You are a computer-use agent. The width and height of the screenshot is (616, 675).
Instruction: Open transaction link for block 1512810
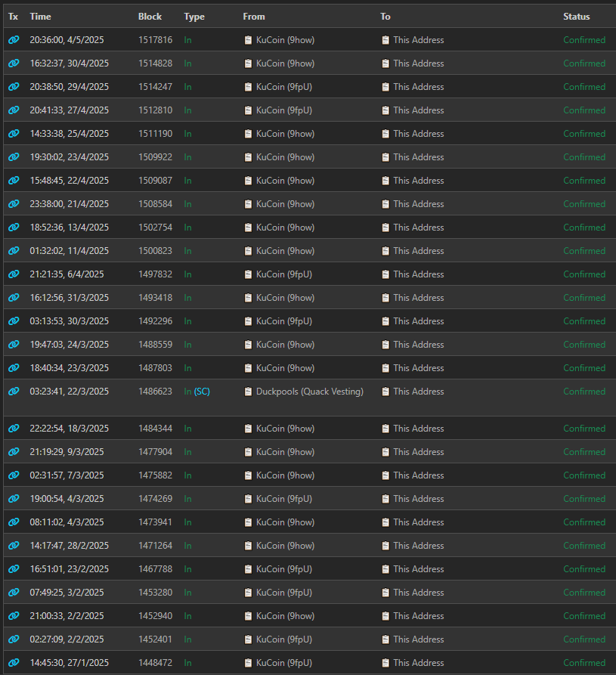pyautogui.click(x=14, y=110)
